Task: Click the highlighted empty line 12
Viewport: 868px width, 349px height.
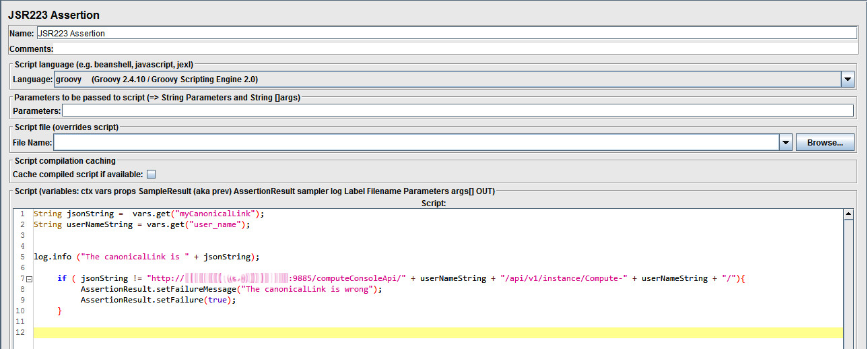Action: (438, 332)
